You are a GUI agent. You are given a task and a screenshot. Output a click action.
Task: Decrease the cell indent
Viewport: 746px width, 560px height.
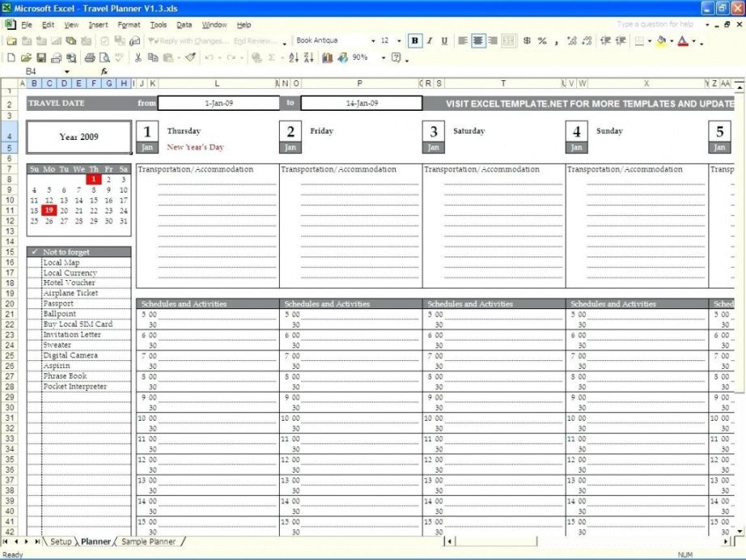coord(605,41)
